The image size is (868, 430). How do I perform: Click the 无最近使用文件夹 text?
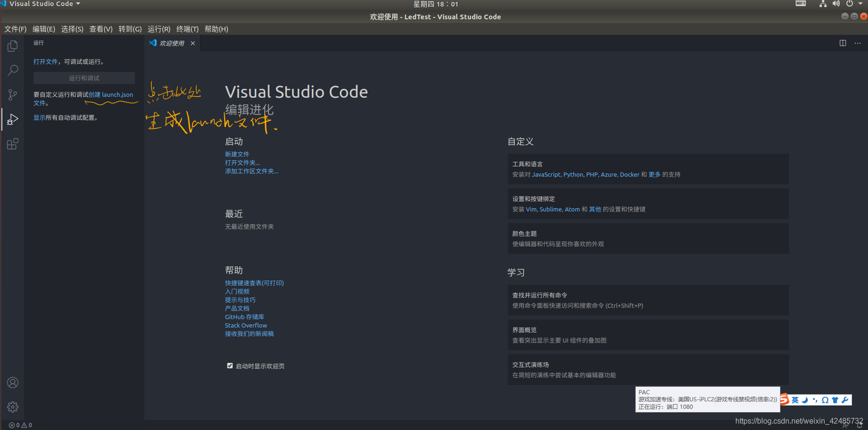pyautogui.click(x=249, y=227)
